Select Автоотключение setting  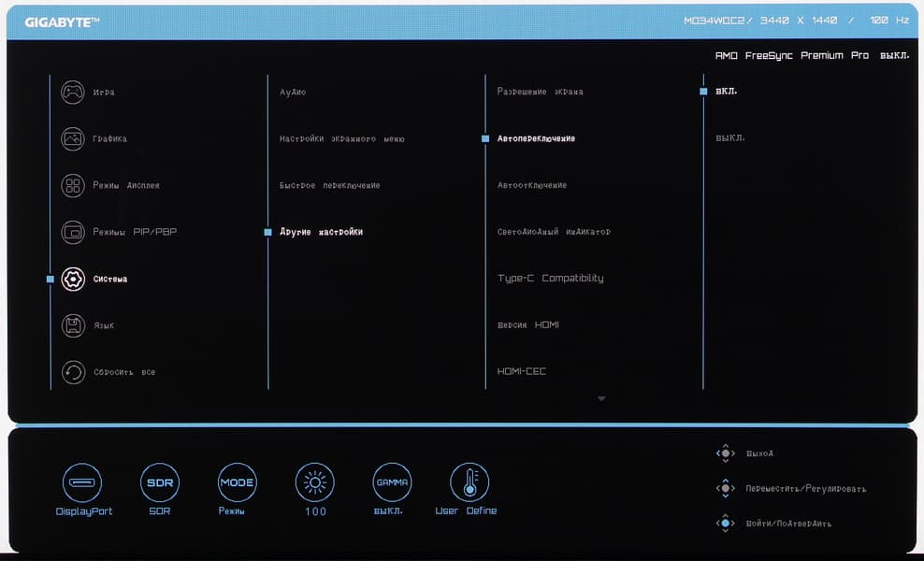coord(532,186)
